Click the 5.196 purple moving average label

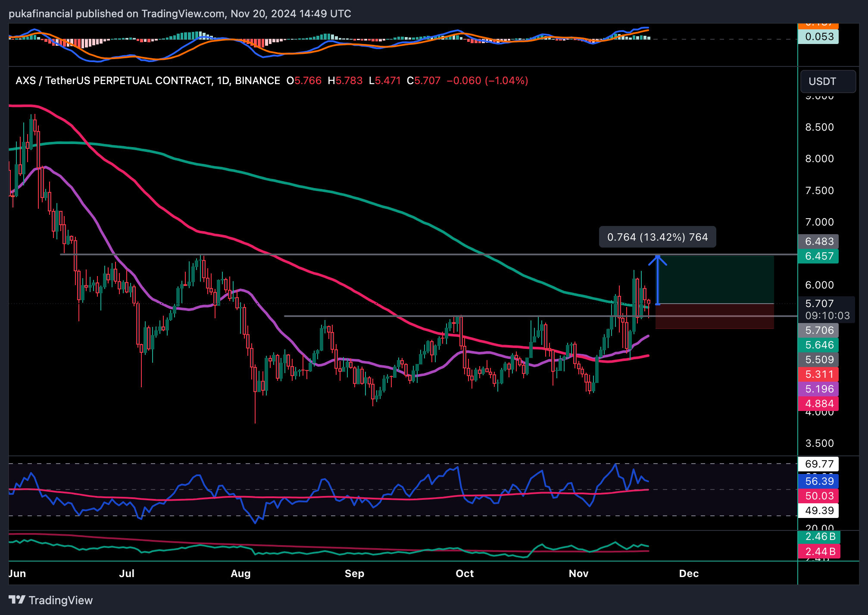coord(818,389)
